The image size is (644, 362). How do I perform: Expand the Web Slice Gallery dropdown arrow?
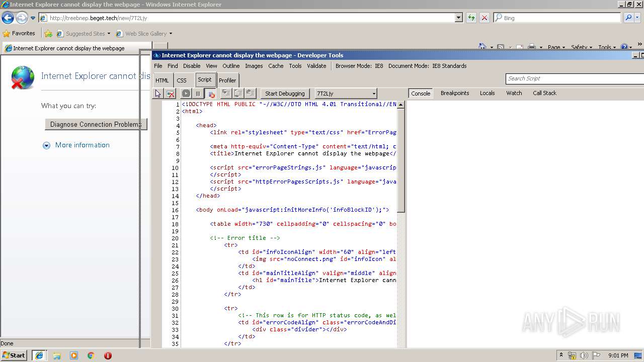[171, 34]
